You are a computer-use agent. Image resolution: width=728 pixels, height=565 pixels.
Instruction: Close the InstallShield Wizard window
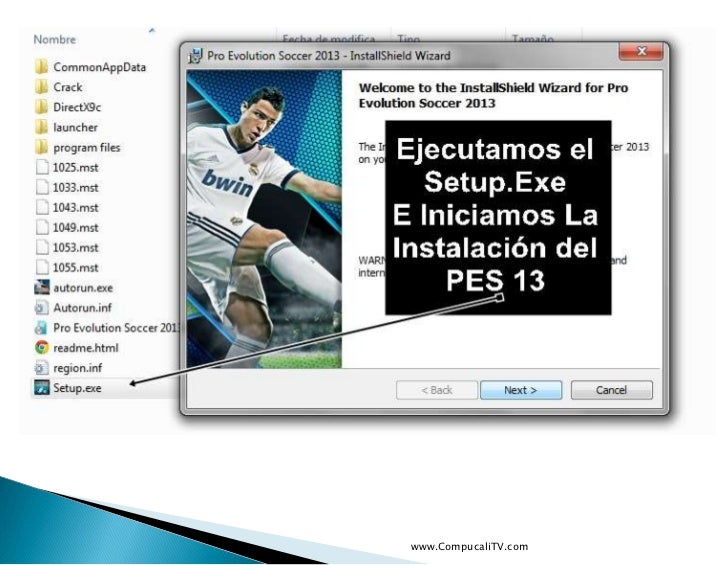[x=641, y=52]
